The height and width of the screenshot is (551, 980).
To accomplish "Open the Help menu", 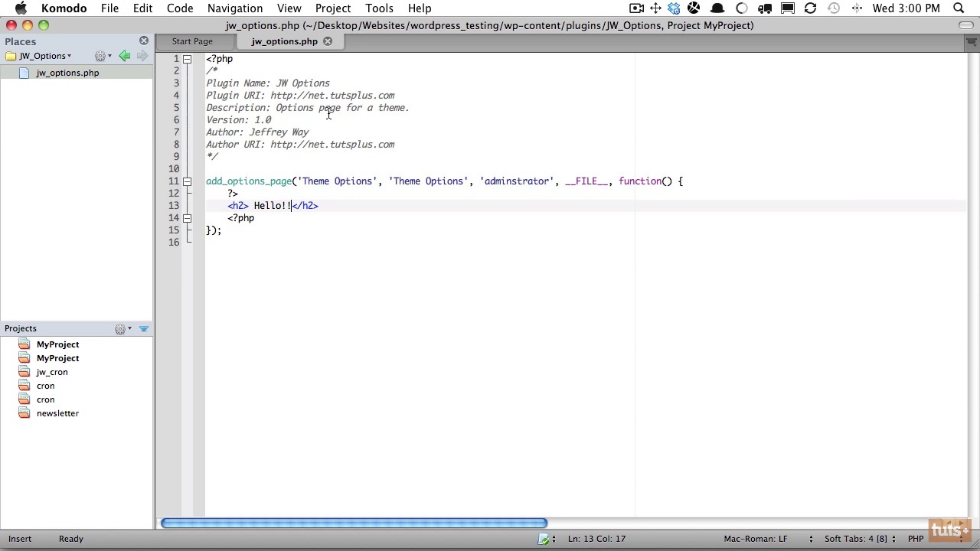I will pyautogui.click(x=420, y=8).
